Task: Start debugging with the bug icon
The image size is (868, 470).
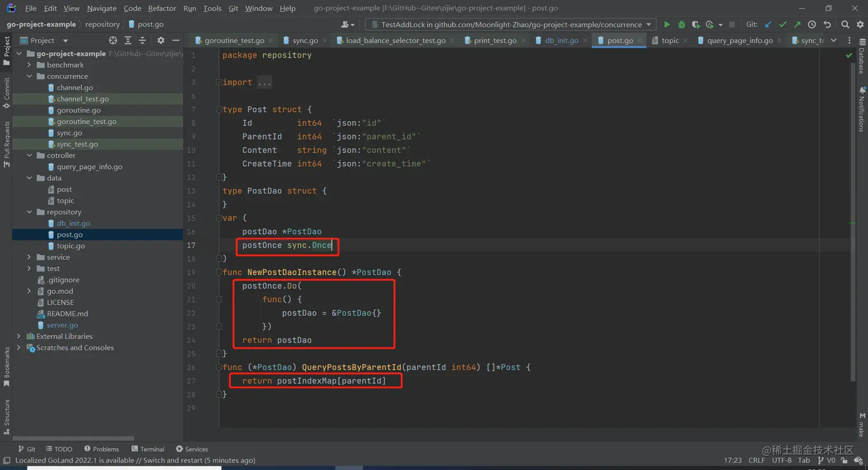Action: [x=681, y=25]
